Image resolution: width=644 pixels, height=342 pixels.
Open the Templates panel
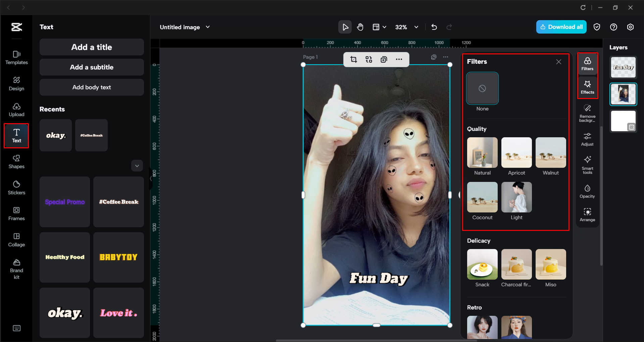[x=16, y=57]
